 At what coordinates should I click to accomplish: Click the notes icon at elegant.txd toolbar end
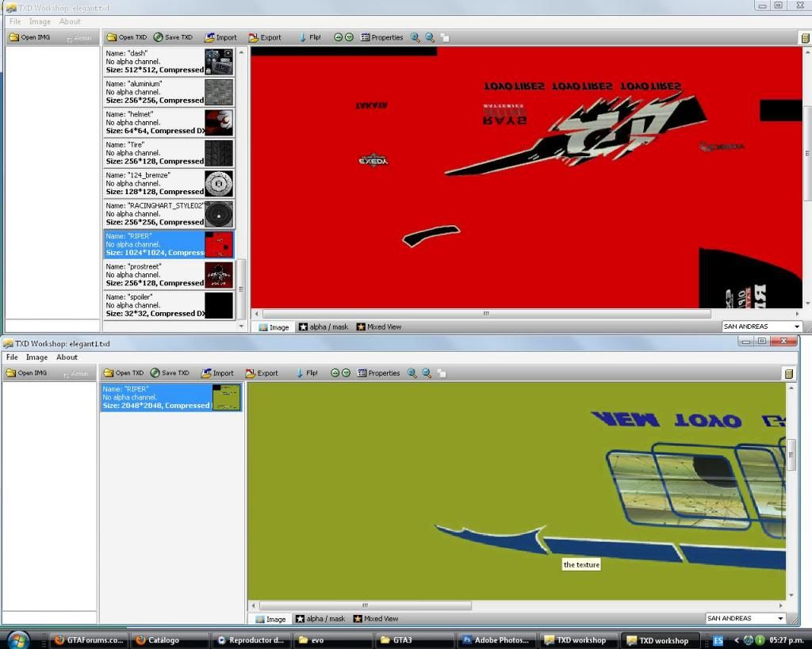[806, 38]
